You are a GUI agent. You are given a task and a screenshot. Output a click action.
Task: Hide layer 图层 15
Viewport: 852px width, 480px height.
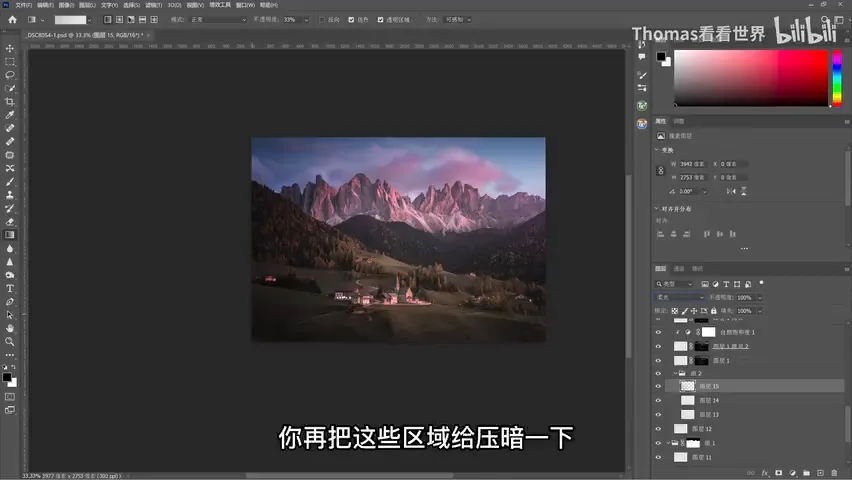[658, 386]
